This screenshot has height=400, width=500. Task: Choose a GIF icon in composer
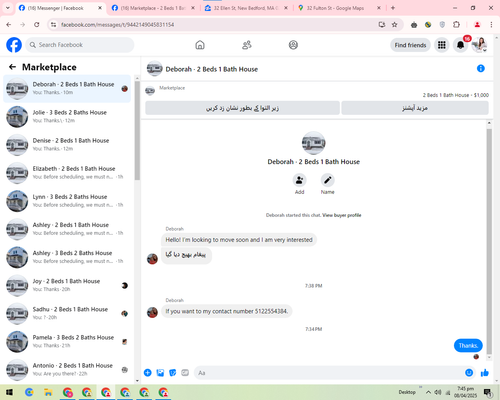click(185, 373)
